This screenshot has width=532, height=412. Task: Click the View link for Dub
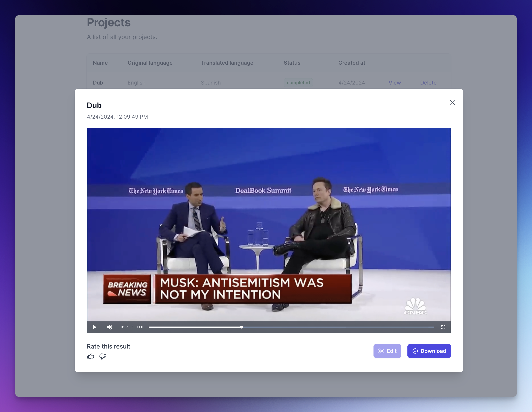coord(394,83)
